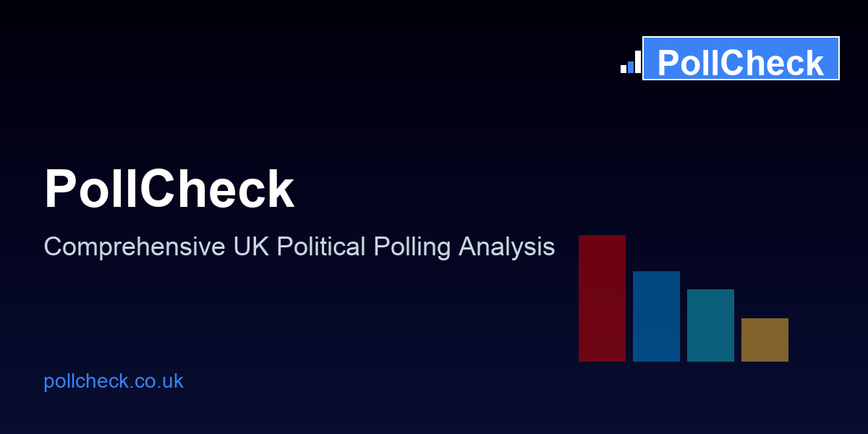Select the short gold chart bar
The width and height of the screenshot is (868, 434).
tap(765, 340)
